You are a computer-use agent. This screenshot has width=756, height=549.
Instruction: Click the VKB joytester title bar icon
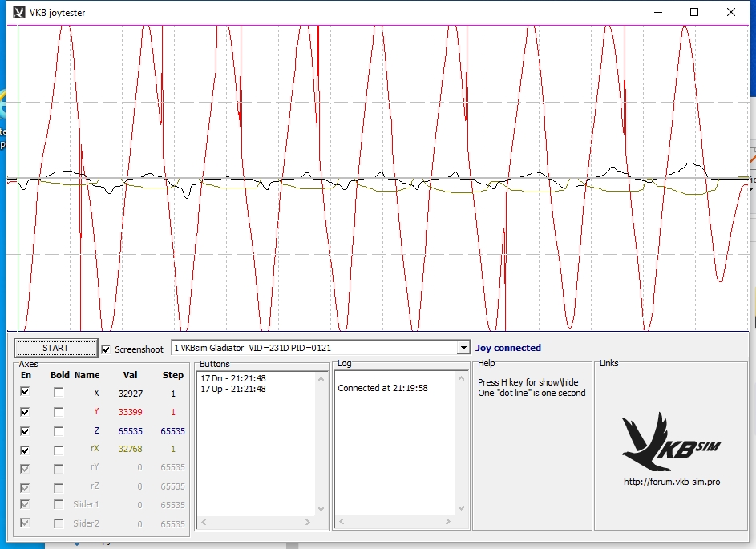click(18, 12)
